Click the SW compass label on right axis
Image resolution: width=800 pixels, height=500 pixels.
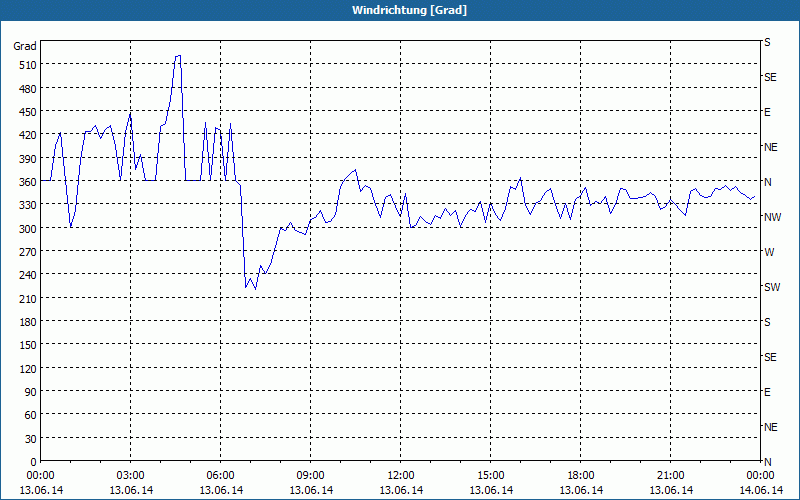coord(772,287)
